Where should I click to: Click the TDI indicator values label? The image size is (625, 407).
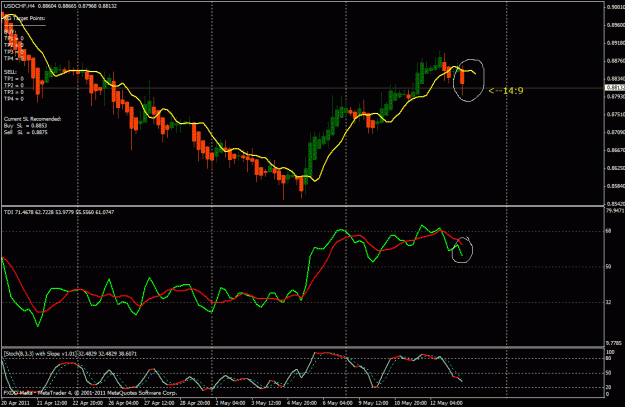(59, 212)
